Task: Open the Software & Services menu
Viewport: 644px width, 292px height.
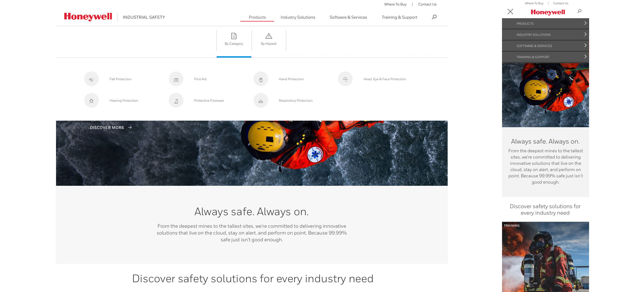Action: (348, 17)
